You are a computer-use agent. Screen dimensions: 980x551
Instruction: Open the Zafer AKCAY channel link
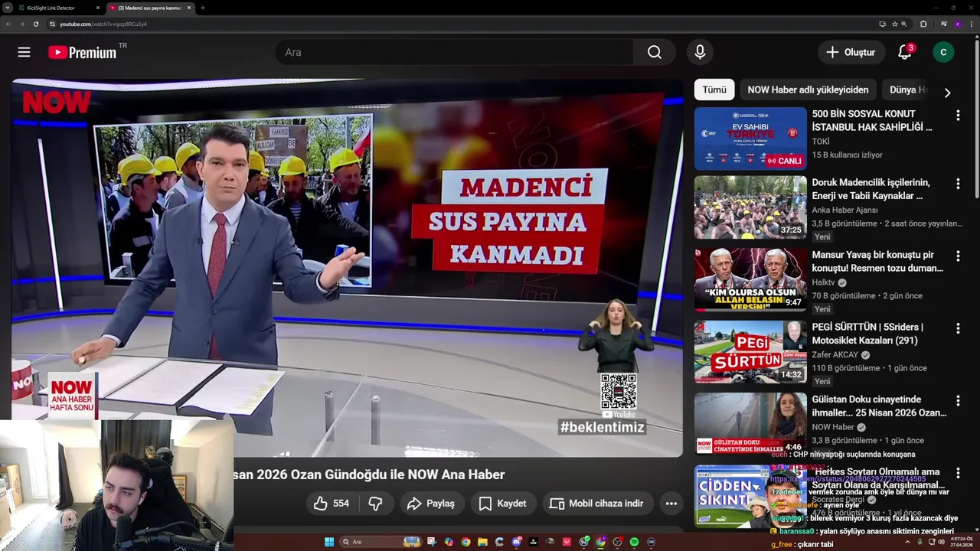click(x=835, y=355)
